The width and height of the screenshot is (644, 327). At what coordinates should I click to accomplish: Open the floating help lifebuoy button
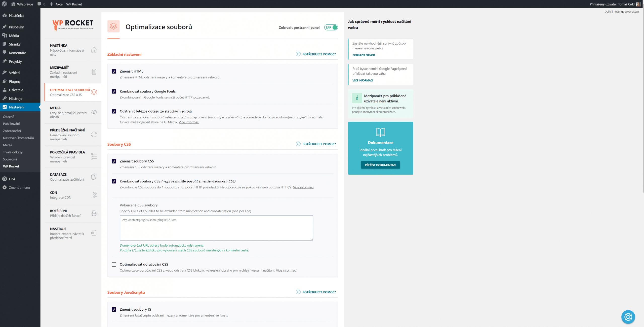click(x=628, y=317)
